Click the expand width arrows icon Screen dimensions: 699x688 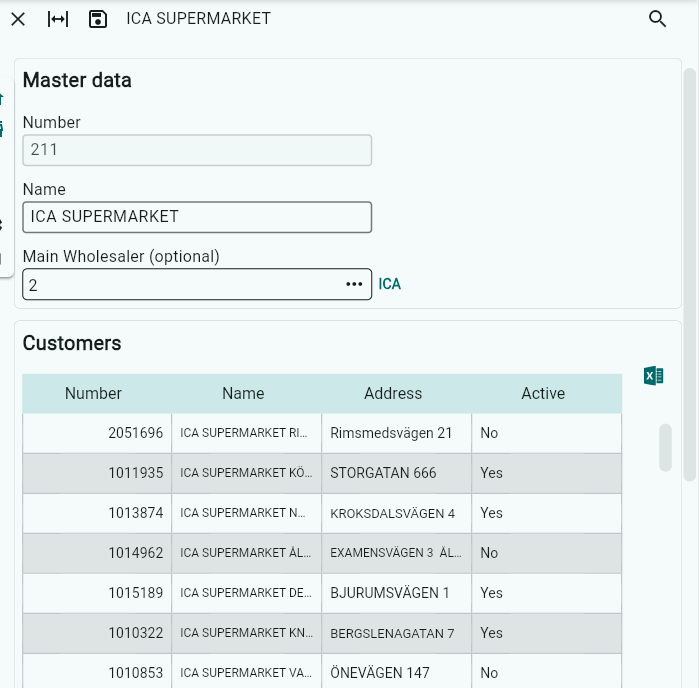(58, 19)
